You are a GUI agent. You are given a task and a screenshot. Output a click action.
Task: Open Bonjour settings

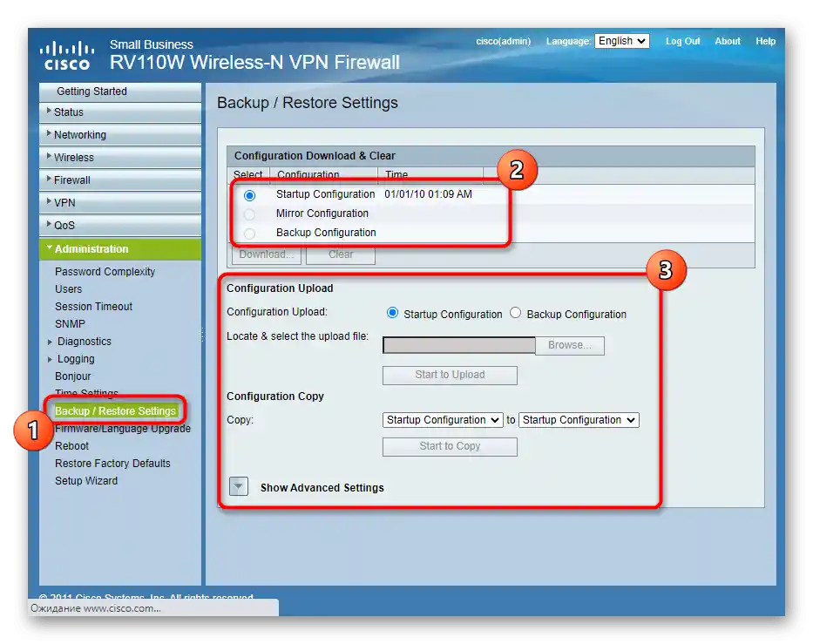(72, 376)
